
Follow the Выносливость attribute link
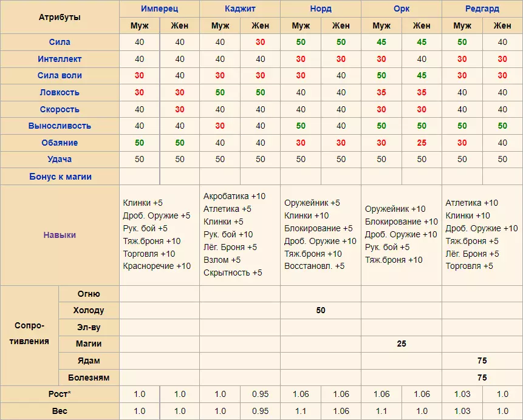(x=60, y=126)
